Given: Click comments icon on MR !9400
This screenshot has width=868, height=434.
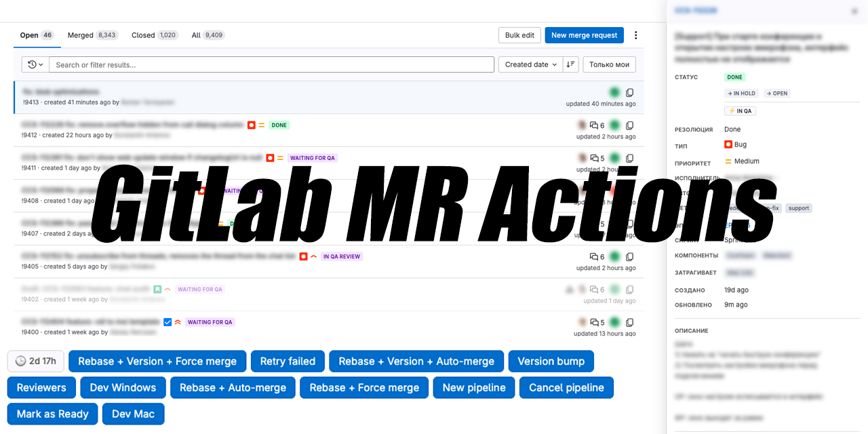Looking at the screenshot, I should click(594, 323).
